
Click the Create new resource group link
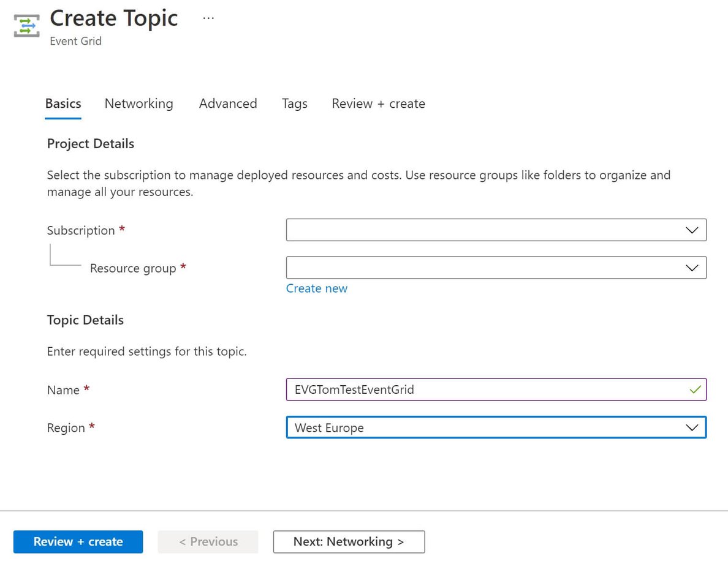316,288
